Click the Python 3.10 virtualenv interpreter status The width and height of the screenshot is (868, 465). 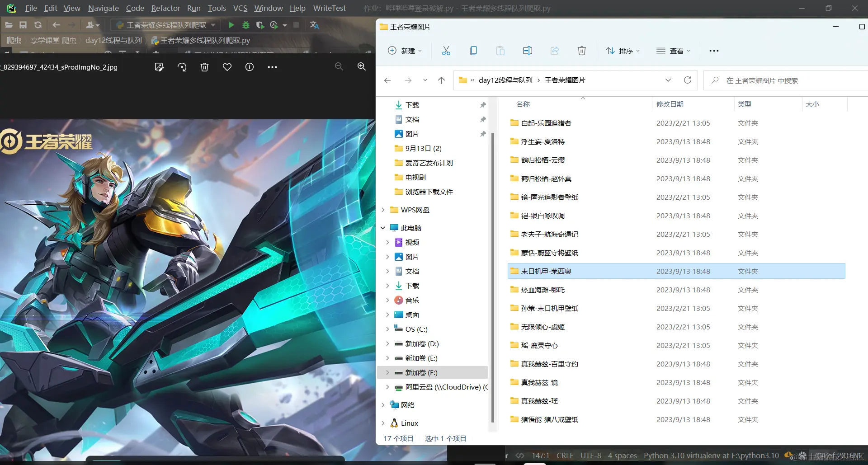[x=712, y=456]
